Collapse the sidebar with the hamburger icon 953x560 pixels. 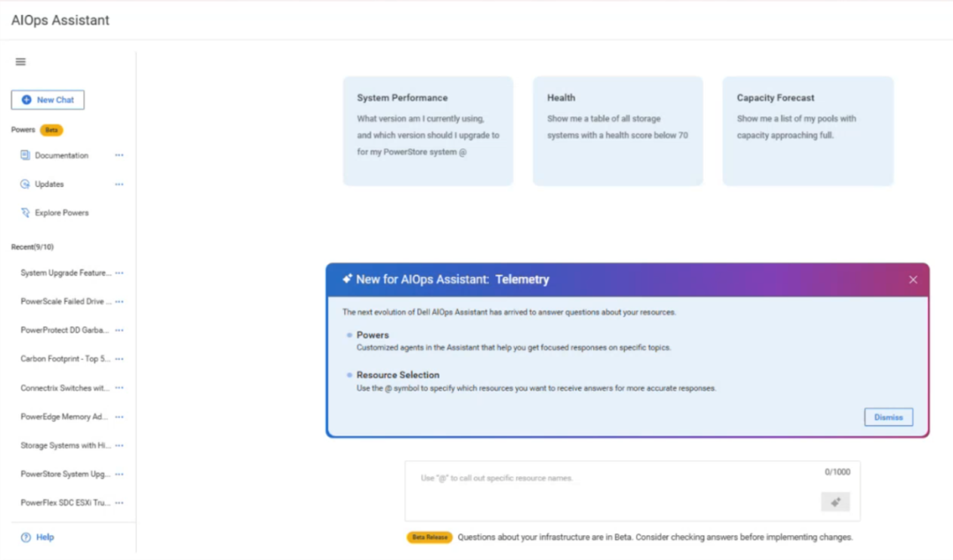(x=20, y=62)
